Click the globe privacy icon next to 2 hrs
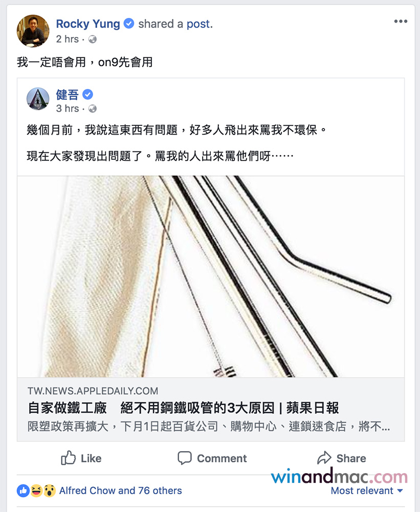 pos(93,39)
